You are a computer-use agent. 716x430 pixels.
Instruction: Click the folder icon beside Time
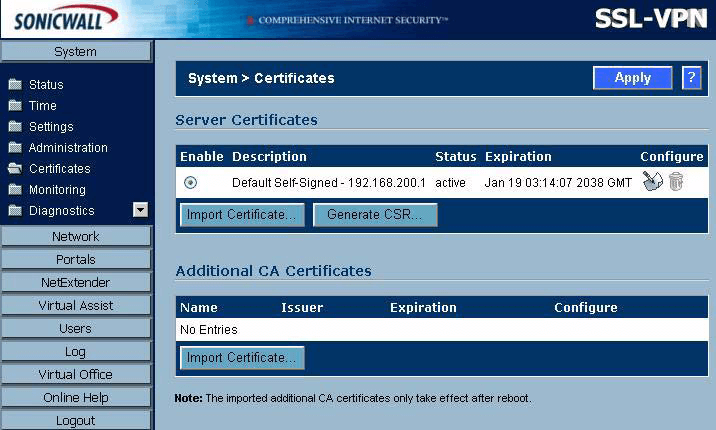click(15, 105)
